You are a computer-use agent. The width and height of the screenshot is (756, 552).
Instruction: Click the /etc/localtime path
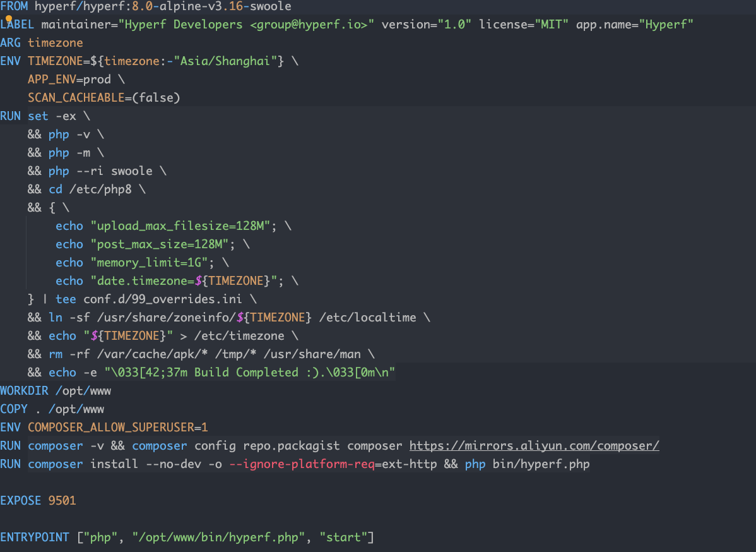pos(367,318)
